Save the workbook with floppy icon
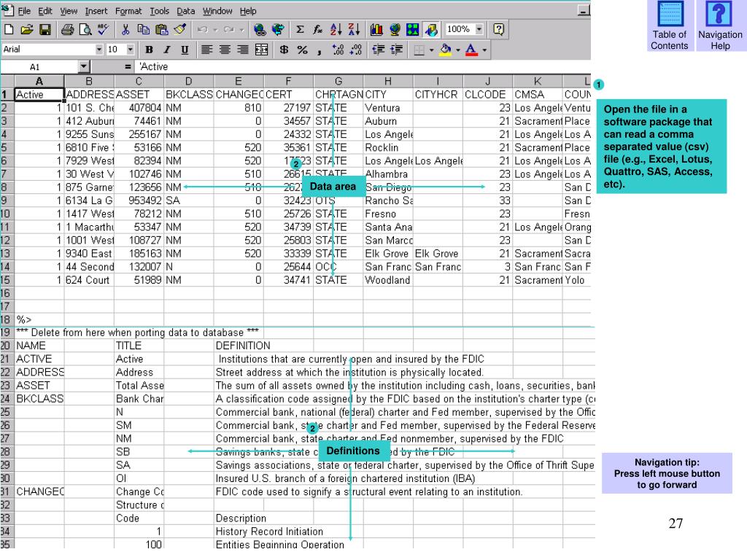The height and width of the screenshot is (560, 747). point(44,29)
